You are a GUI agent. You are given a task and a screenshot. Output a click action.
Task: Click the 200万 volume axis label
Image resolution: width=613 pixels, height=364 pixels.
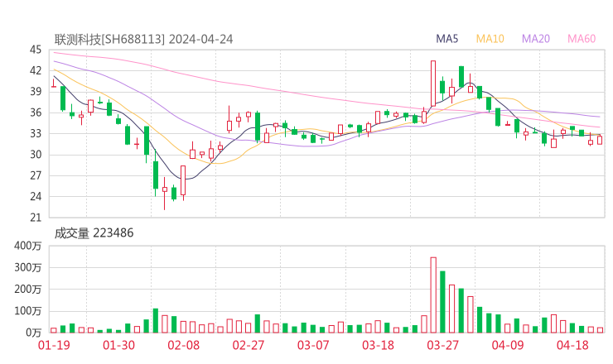[28, 290]
